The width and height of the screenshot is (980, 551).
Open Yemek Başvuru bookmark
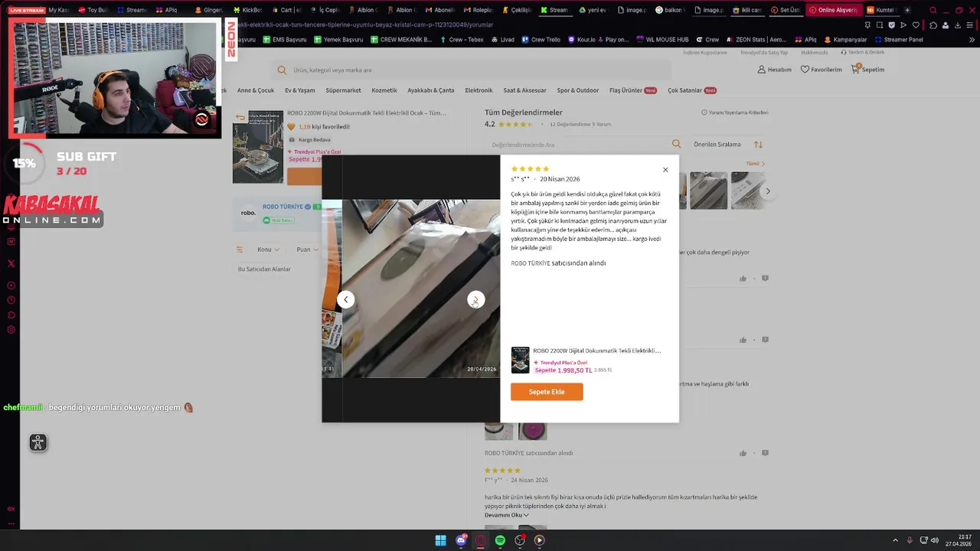(x=338, y=40)
